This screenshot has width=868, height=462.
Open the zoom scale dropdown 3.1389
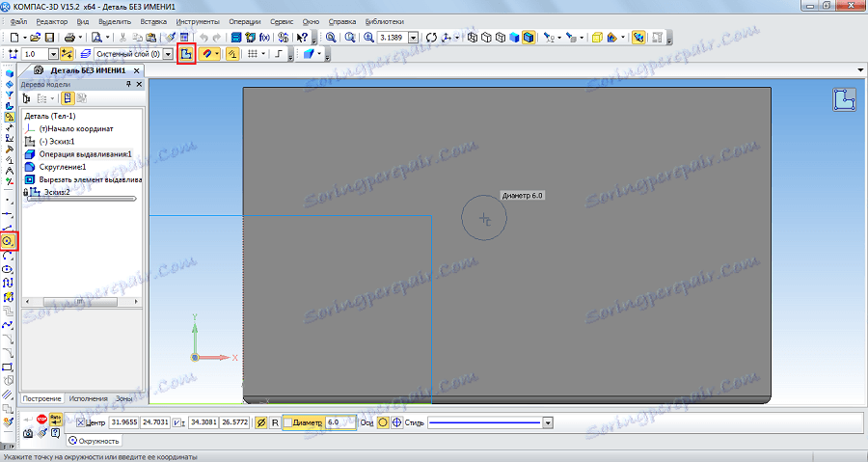coord(413,38)
